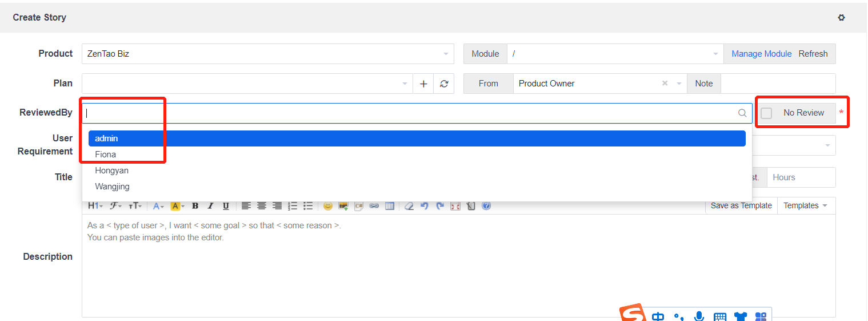Click the insert table icon

(x=390, y=206)
